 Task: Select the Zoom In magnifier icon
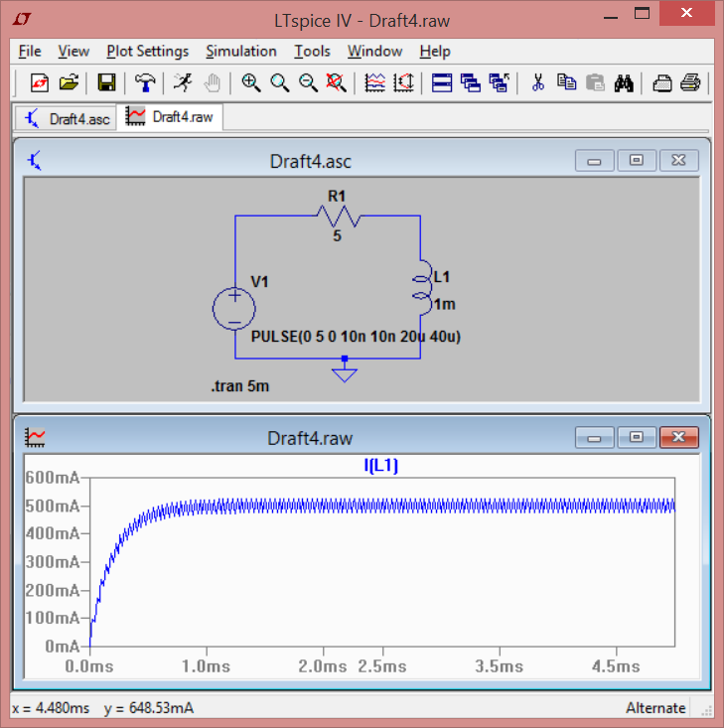(x=251, y=83)
